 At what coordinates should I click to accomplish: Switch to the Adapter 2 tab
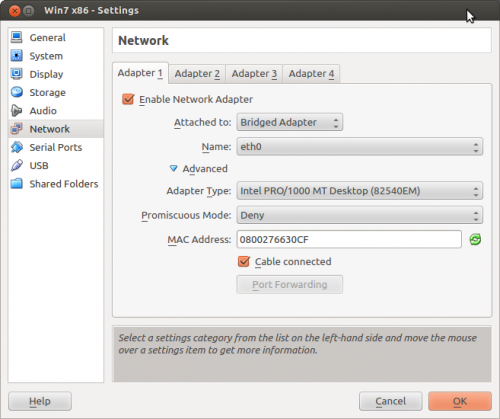[x=197, y=74]
